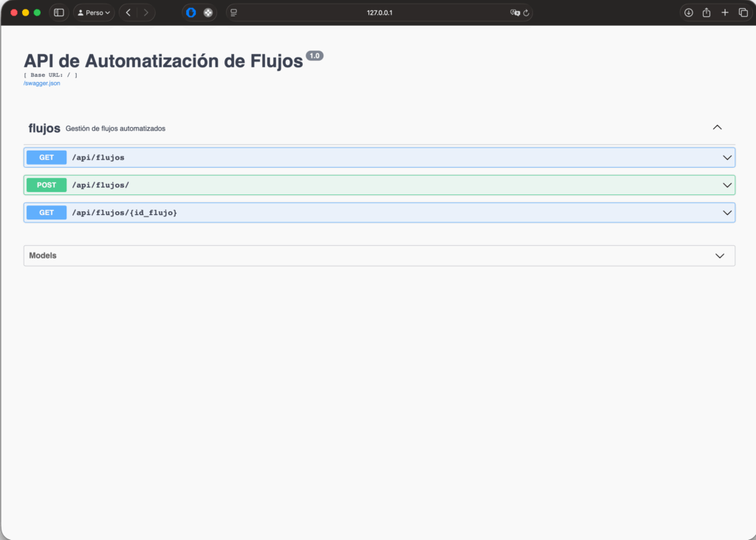Go back to the previous page
Screen dimensions: 756x540
tap(128, 13)
